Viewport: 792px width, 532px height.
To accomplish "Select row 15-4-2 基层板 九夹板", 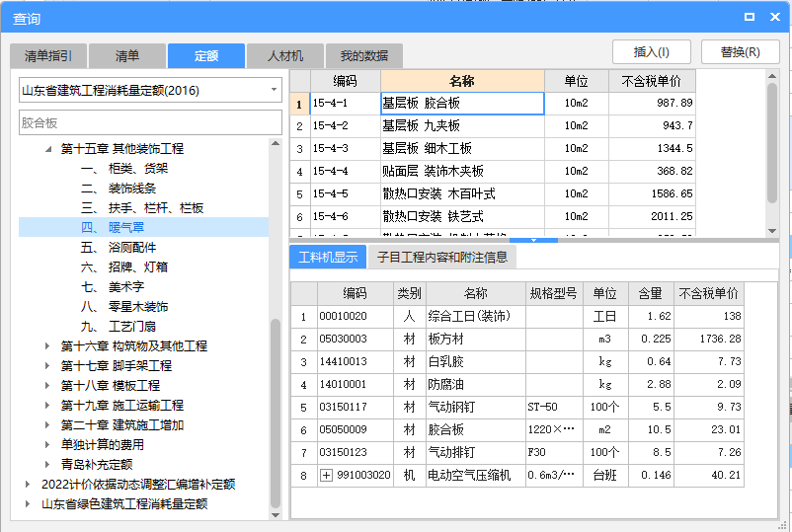I will 493,125.
